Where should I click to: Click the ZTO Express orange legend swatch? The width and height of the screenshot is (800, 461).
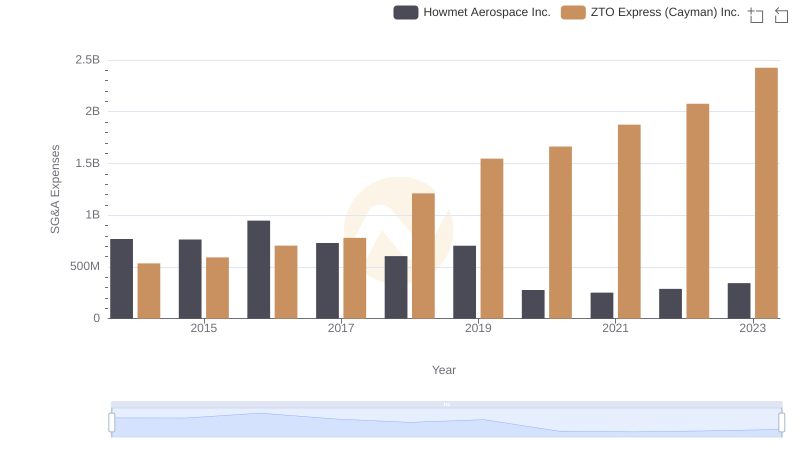coord(573,12)
